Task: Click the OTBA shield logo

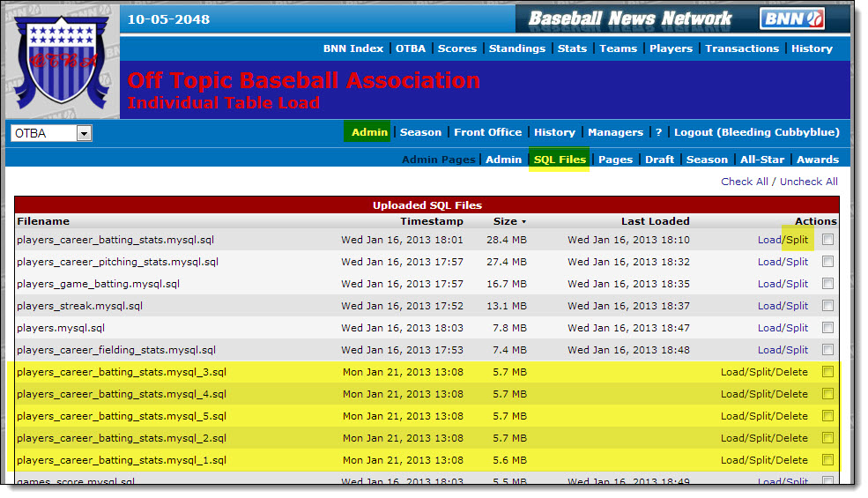Action: 62,60
